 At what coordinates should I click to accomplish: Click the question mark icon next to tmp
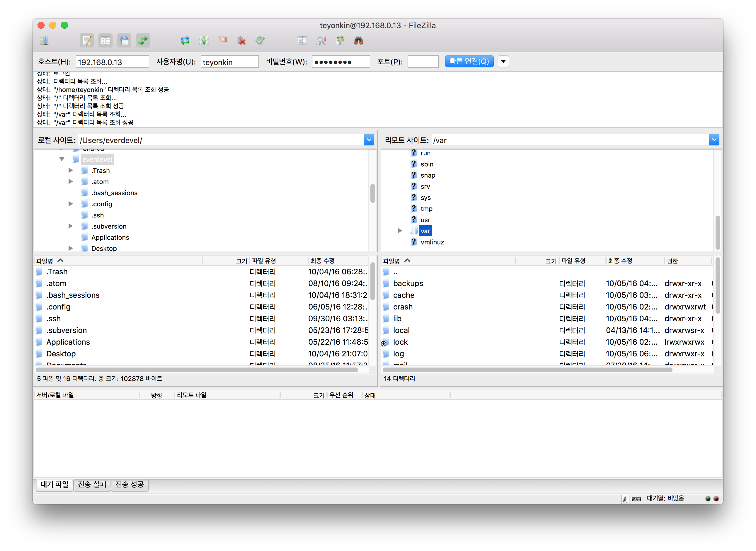pos(414,208)
